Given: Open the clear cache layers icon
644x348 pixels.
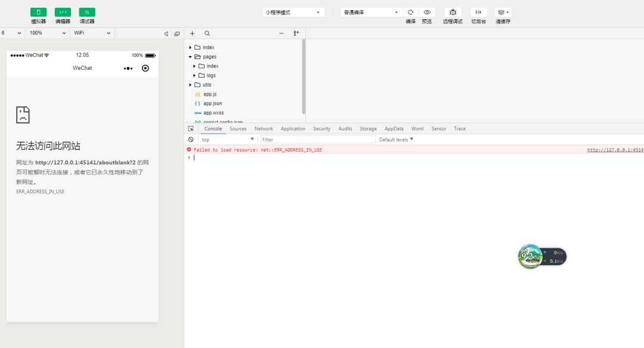Looking at the screenshot, I should [503, 13].
